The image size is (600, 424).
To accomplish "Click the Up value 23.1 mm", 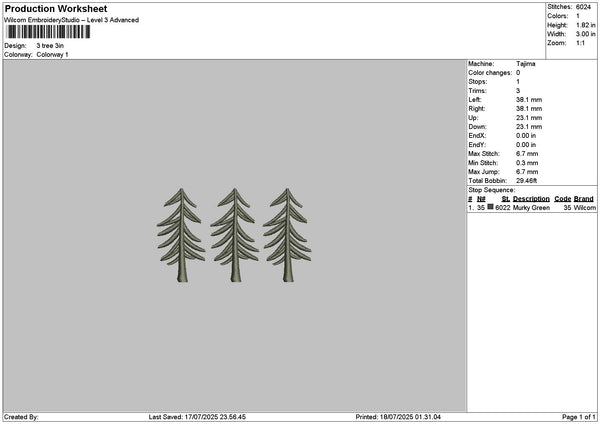I will [529, 118].
